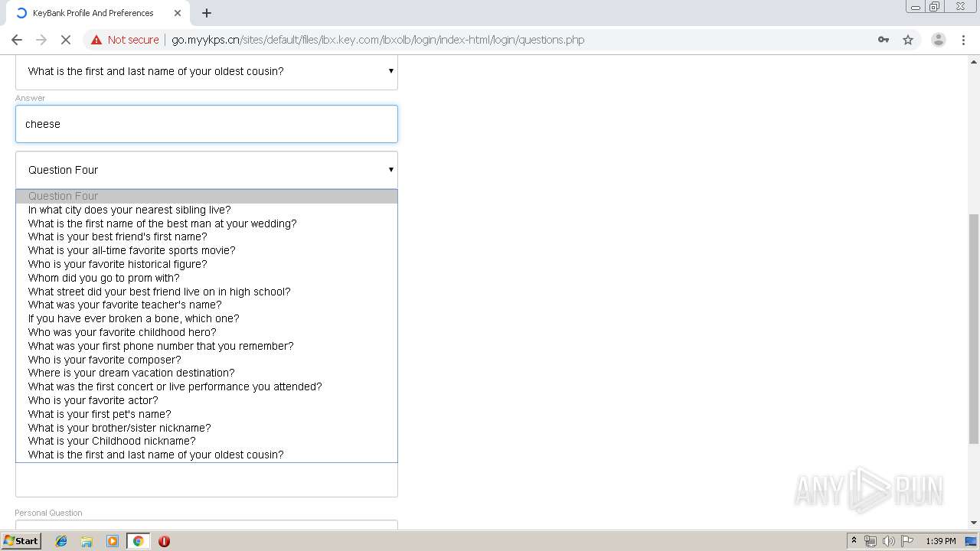Click the scrollbar down arrow
Image resolution: width=980 pixels, height=551 pixels.
click(974, 523)
